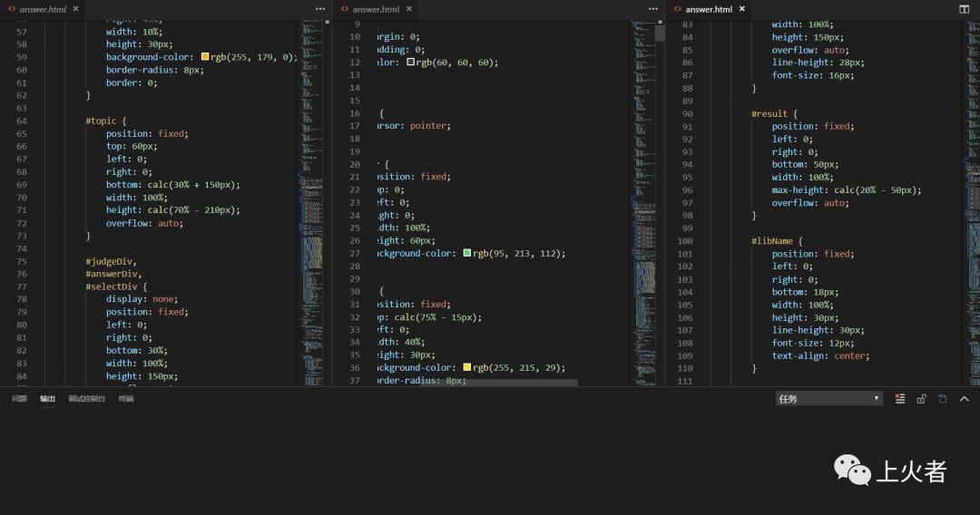Click the orange rgb(255, 179, 0) color swatch
Viewport: 980px width, 515px height.
(205, 57)
